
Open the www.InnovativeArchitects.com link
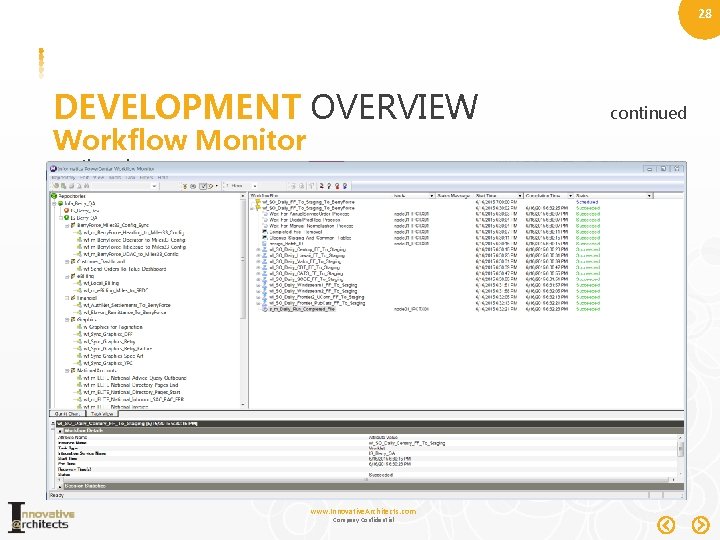coord(363,511)
